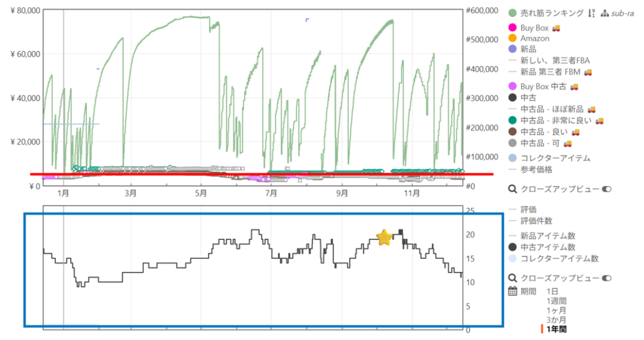Viewport: 644px width, 340px height.
Task: Select the 3か月 time range
Action: 557,320
